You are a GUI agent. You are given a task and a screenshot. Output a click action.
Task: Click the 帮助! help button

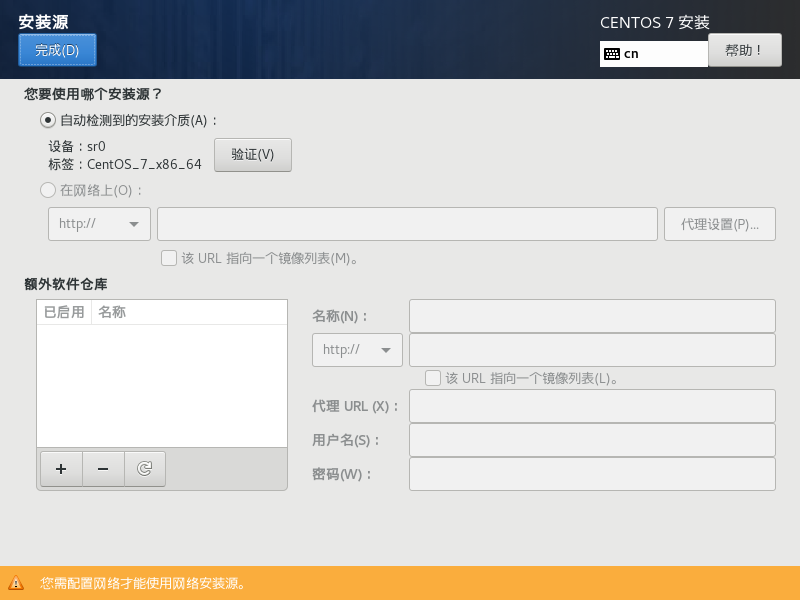pos(744,50)
